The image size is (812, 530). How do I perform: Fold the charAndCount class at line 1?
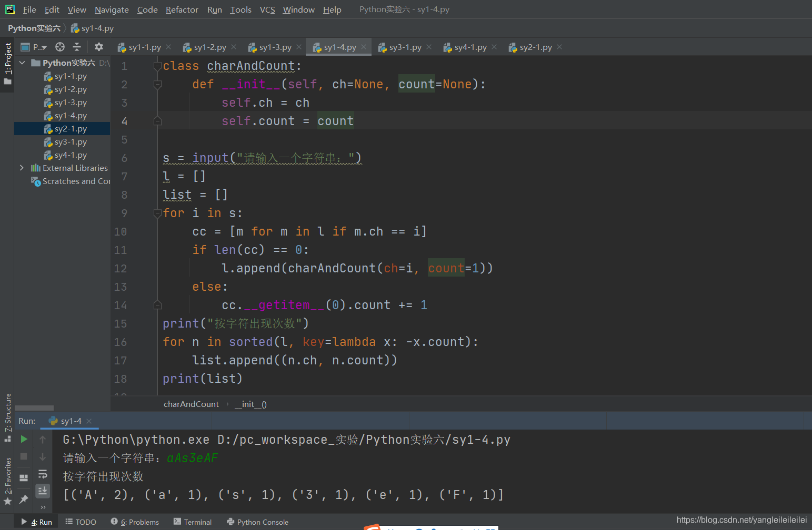(157, 66)
